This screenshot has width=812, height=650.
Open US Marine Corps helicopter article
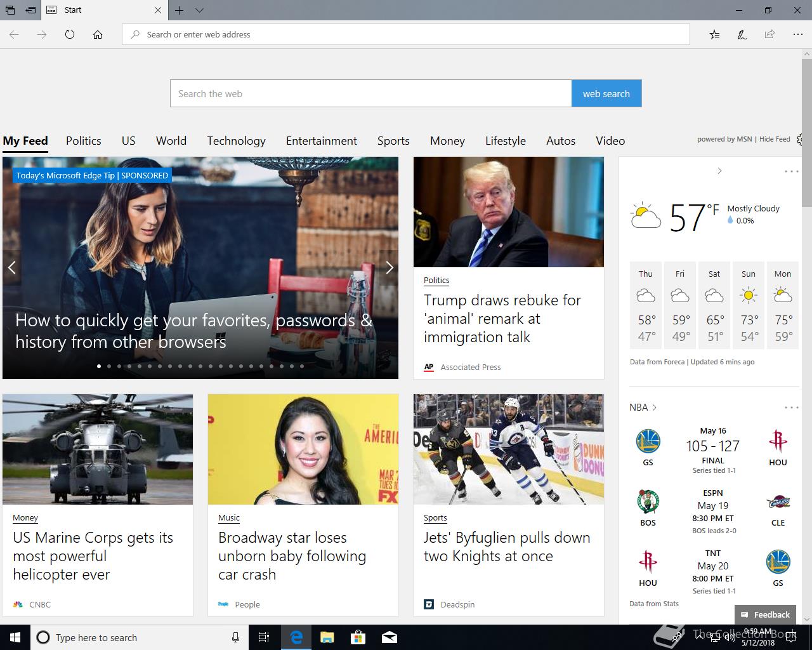pyautogui.click(x=93, y=556)
